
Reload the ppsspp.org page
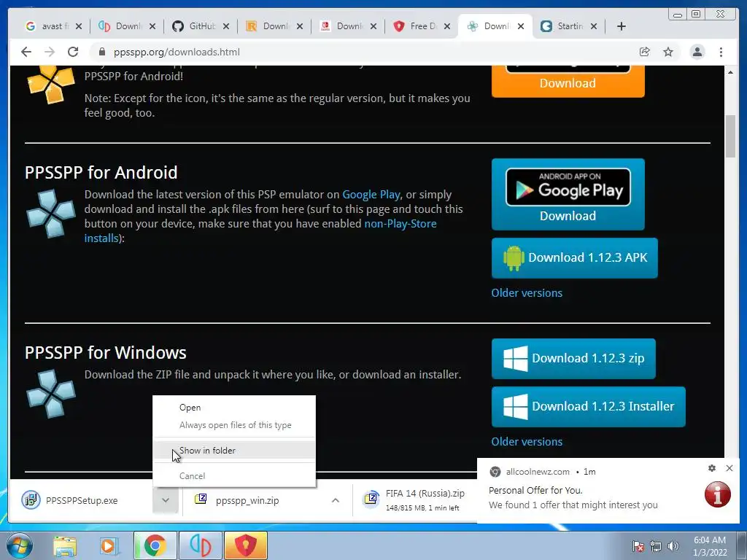point(73,52)
